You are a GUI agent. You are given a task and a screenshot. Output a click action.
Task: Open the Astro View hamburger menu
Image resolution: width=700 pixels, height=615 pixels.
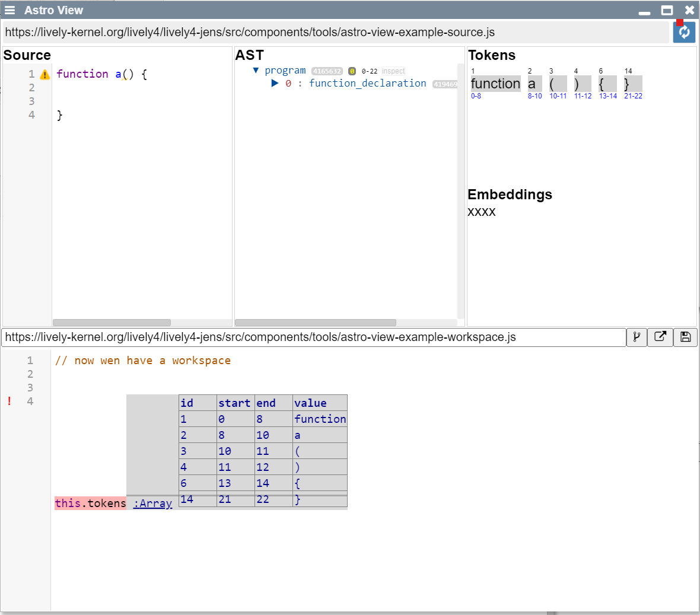(9, 10)
